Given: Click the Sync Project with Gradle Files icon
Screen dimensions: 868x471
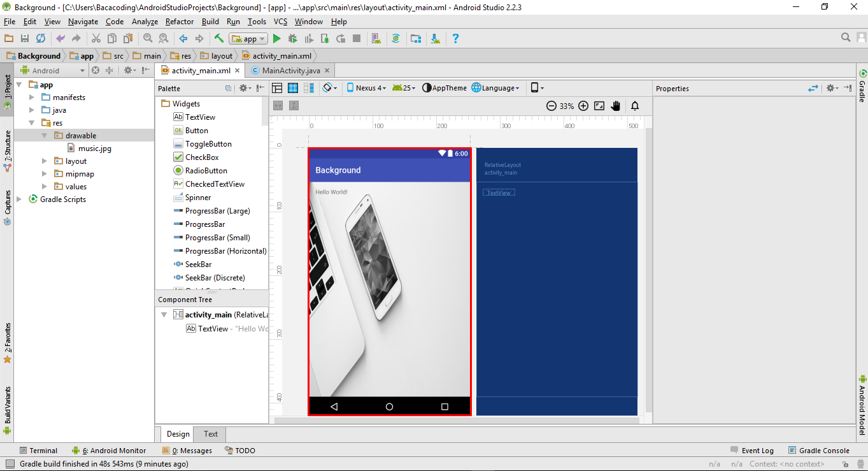Looking at the screenshot, I should (396, 38).
